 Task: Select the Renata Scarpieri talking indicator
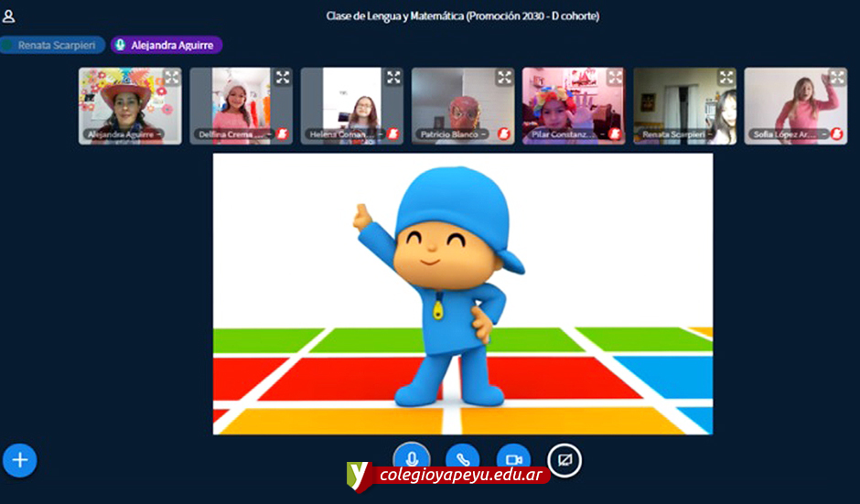pos(52,45)
